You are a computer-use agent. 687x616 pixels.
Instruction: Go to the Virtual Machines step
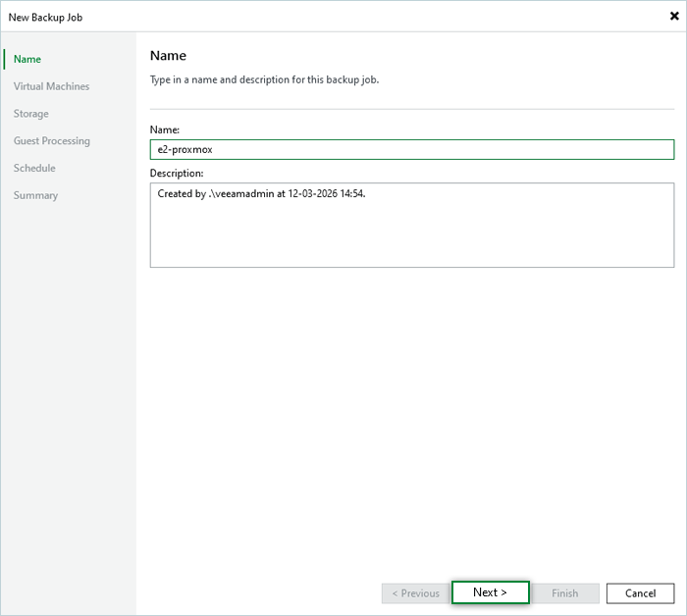coord(51,86)
